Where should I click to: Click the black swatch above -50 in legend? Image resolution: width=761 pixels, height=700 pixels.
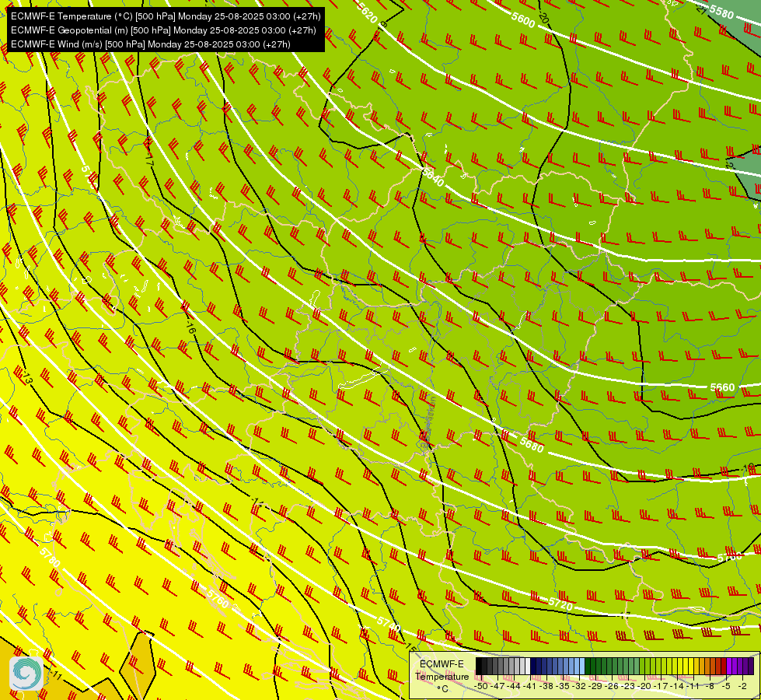[479, 666]
